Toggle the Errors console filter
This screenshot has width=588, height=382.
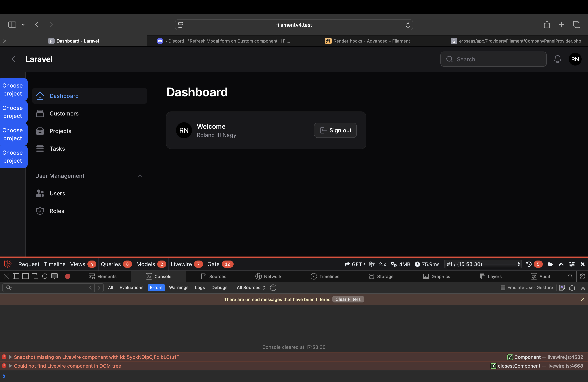[x=156, y=287]
